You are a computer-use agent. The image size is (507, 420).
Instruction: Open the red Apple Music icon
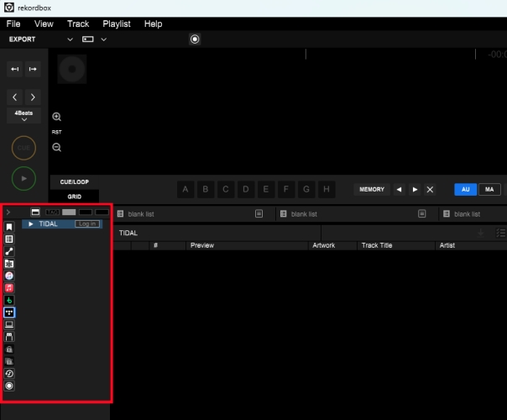click(9, 288)
